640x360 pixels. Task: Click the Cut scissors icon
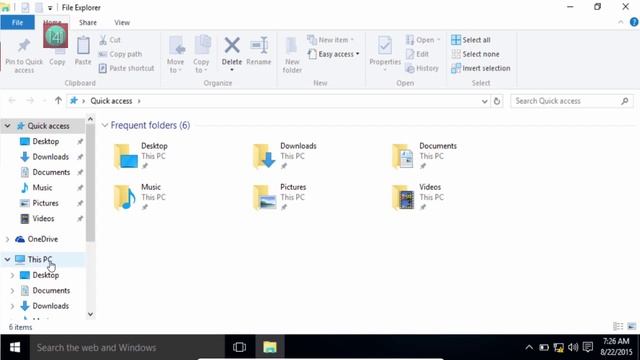pyautogui.click(x=103, y=40)
